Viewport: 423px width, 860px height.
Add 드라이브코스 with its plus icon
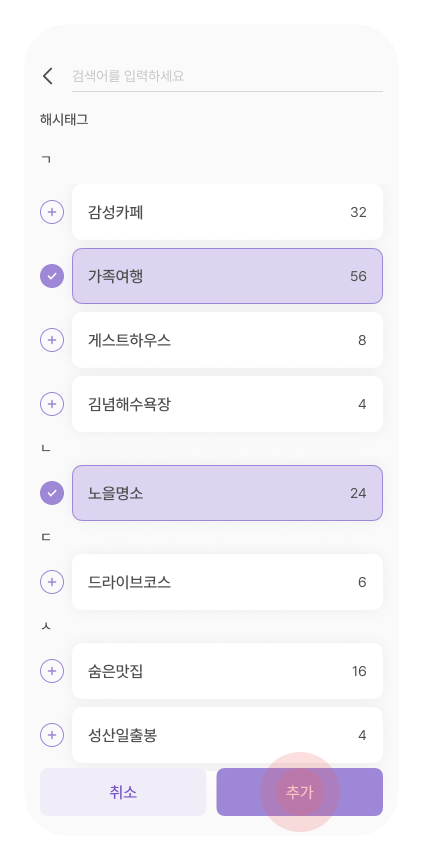pyautogui.click(x=52, y=582)
